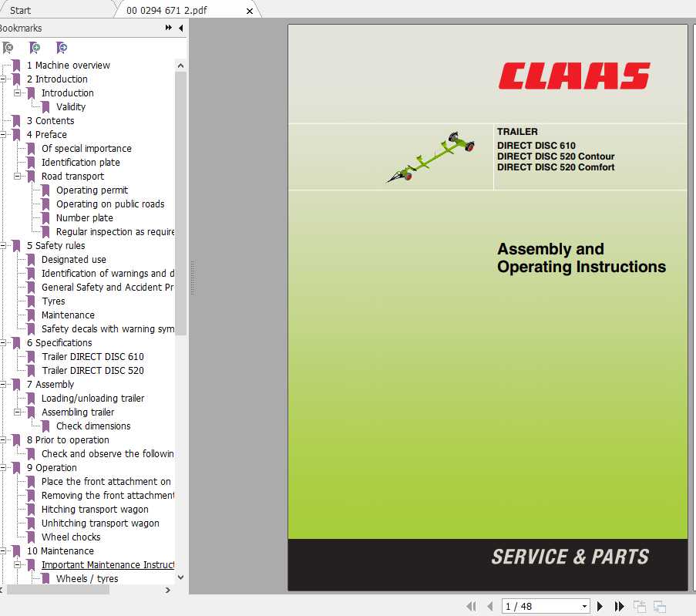This screenshot has height=616, width=696.
Task: Open the Designated use bookmark
Action: (x=74, y=259)
